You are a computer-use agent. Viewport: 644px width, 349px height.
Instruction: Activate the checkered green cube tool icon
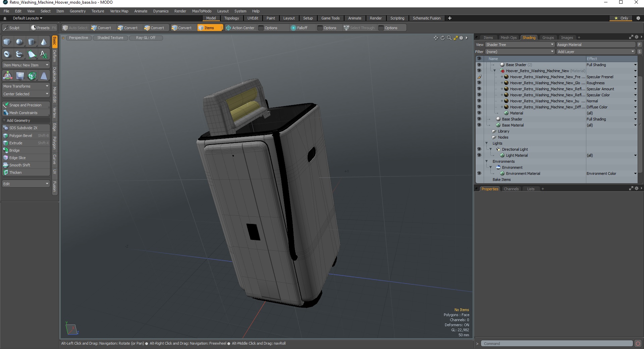[32, 76]
